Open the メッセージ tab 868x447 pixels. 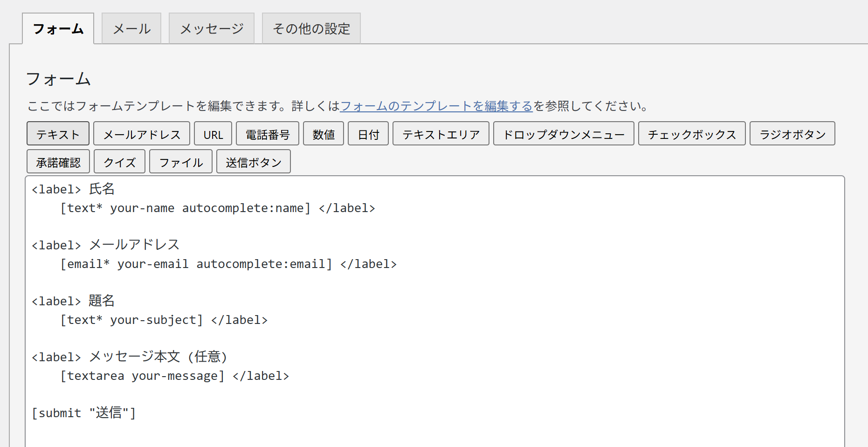click(x=212, y=29)
